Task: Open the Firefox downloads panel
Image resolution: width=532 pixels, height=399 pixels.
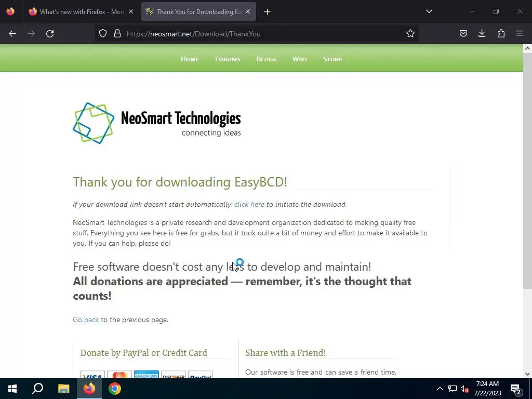Action: pyautogui.click(x=482, y=34)
